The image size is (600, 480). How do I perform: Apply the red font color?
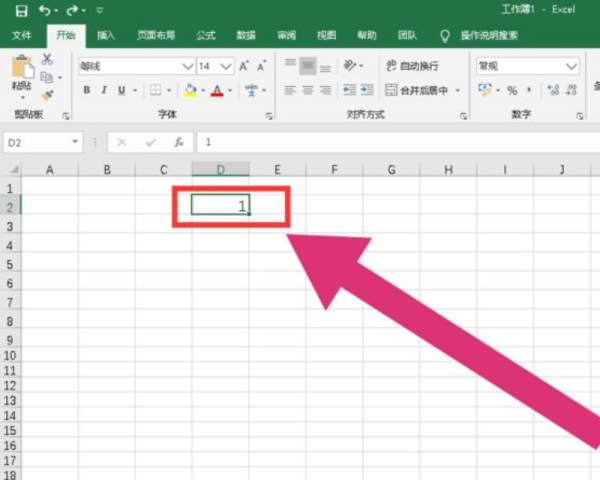point(217,90)
